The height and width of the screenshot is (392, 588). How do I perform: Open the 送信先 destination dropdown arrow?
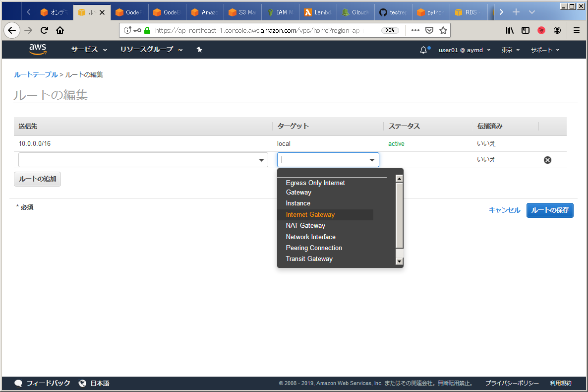[261, 160]
